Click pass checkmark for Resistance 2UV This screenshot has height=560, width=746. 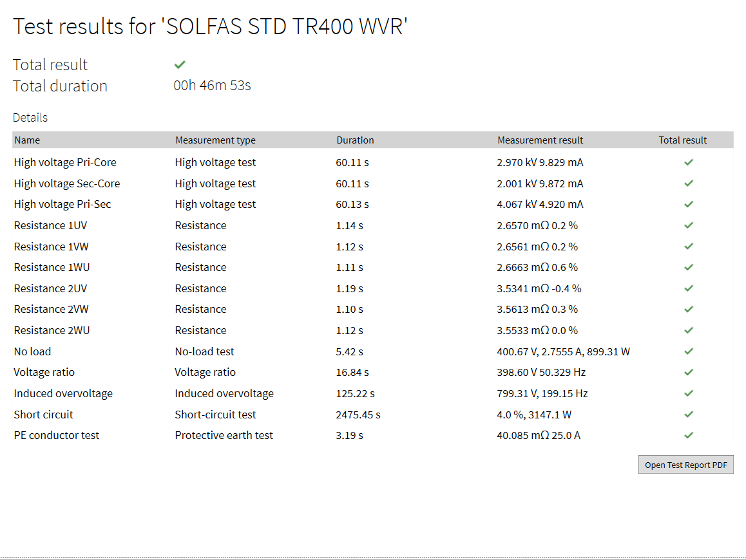click(x=689, y=288)
